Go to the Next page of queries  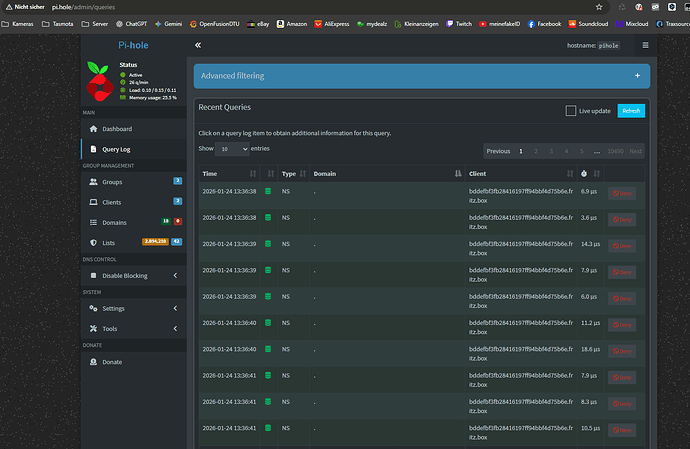pyautogui.click(x=635, y=151)
